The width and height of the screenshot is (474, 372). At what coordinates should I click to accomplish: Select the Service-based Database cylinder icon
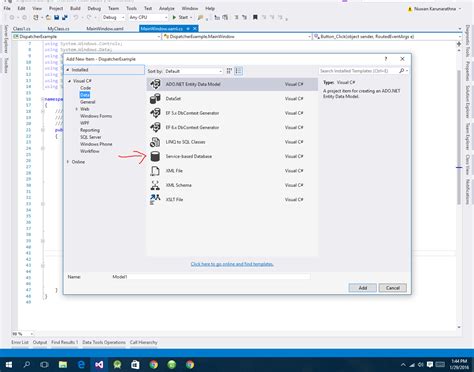[x=155, y=156]
